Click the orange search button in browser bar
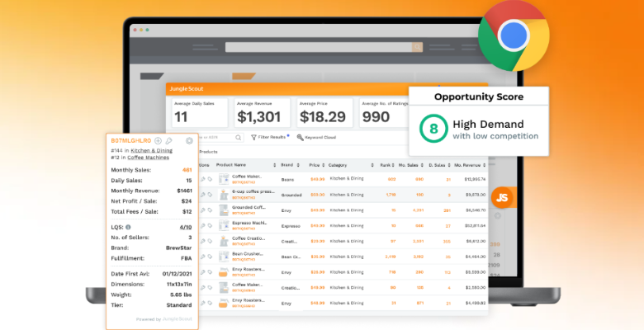The width and height of the screenshot is (644, 330). coord(417,47)
